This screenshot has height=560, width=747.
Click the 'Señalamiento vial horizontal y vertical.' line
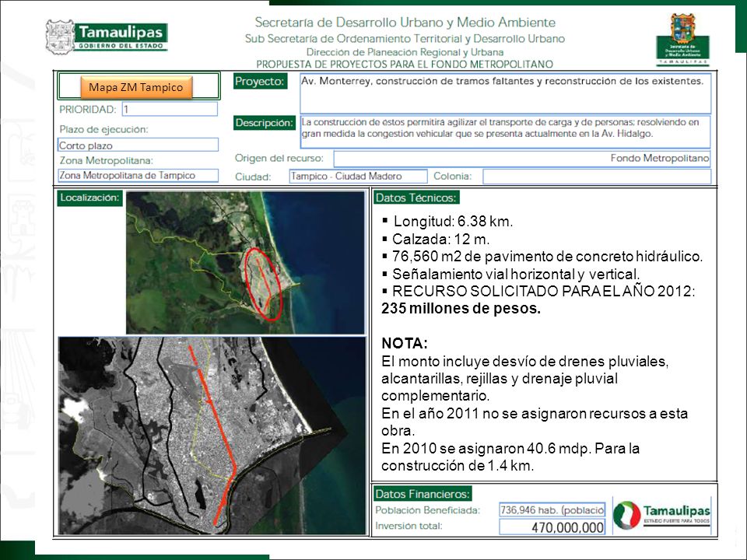pyautogui.click(x=516, y=275)
